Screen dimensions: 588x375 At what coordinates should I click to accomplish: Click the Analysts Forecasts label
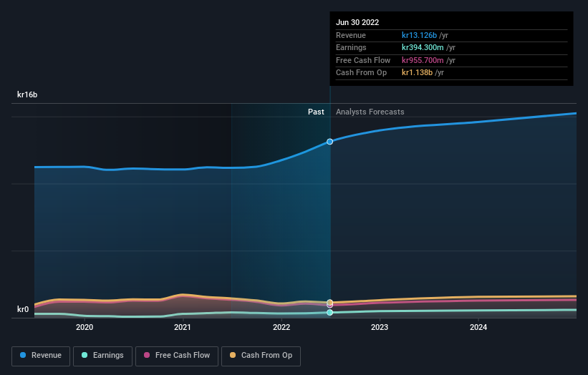370,112
